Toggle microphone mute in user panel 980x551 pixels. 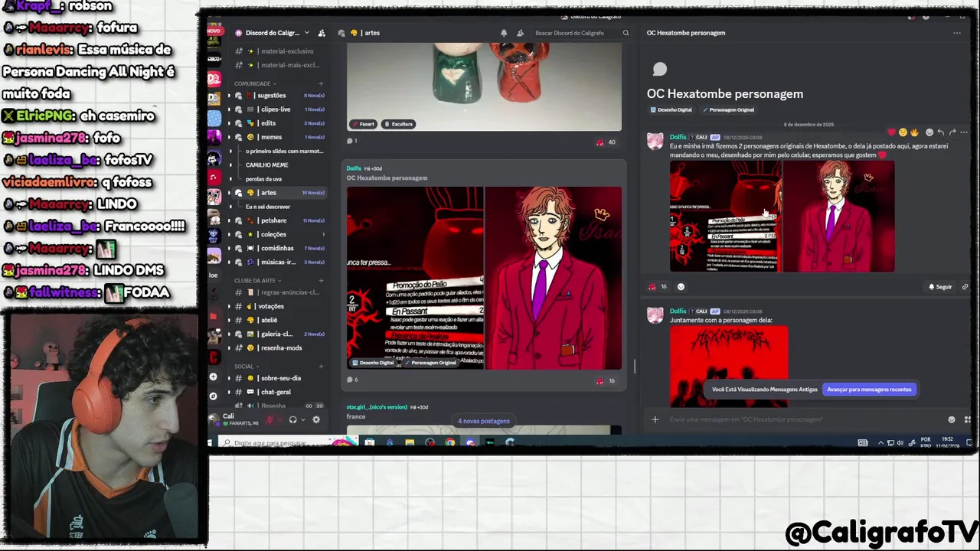point(269,419)
